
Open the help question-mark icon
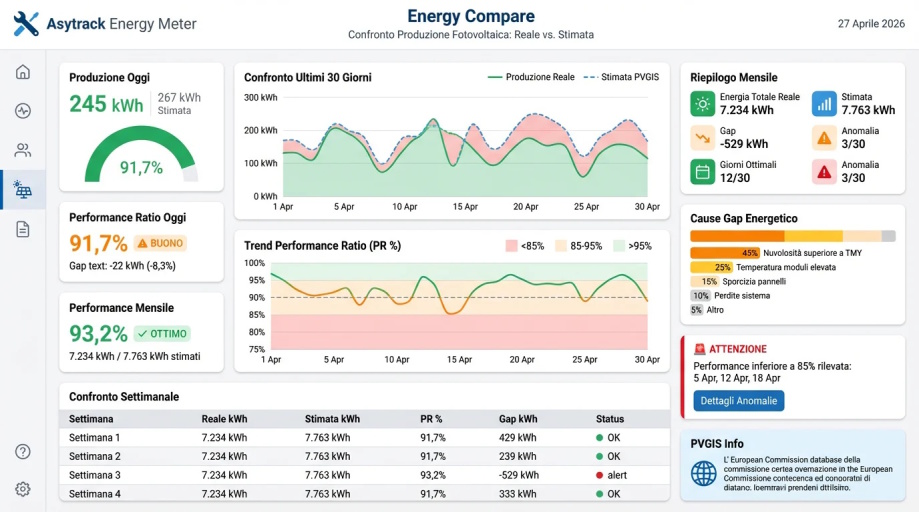(x=23, y=452)
